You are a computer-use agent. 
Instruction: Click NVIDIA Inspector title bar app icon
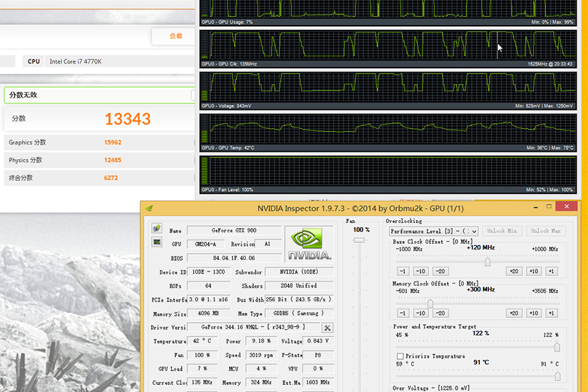coord(149,208)
